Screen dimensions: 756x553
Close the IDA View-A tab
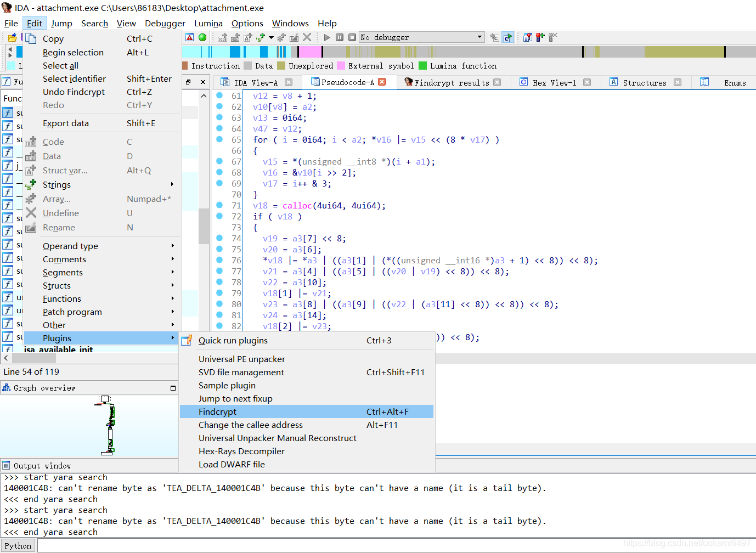tap(289, 82)
